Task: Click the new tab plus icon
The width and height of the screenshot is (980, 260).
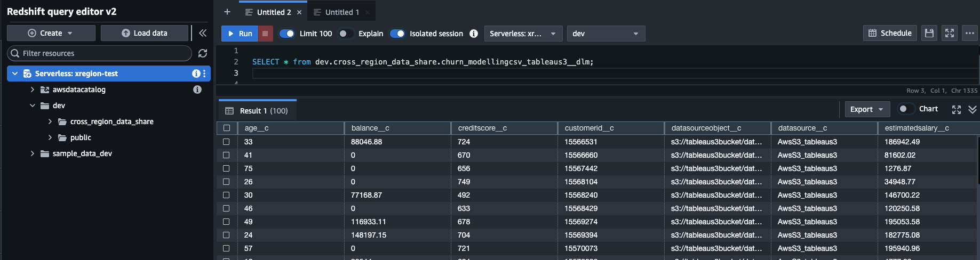Action: click(x=227, y=12)
